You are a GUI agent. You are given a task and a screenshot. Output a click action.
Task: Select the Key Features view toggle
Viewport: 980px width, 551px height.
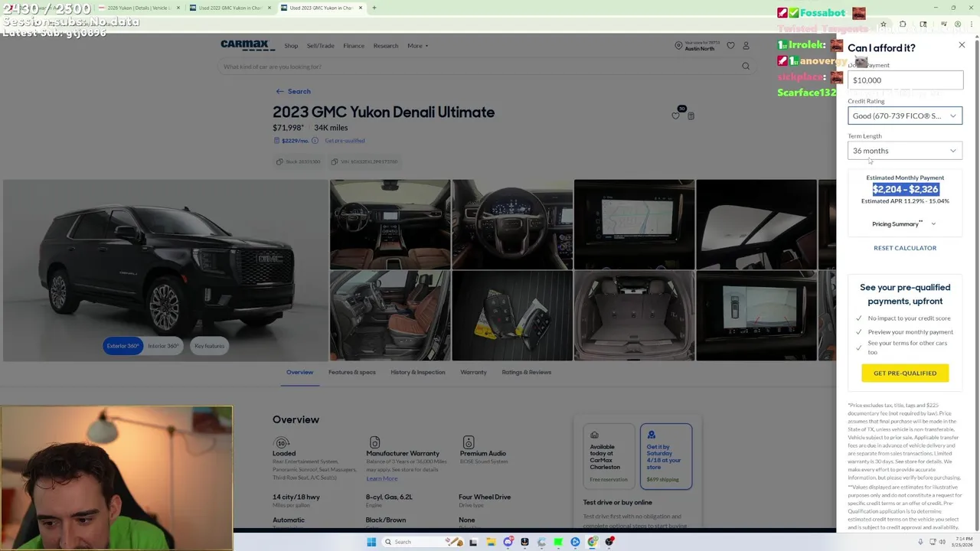[x=209, y=346]
